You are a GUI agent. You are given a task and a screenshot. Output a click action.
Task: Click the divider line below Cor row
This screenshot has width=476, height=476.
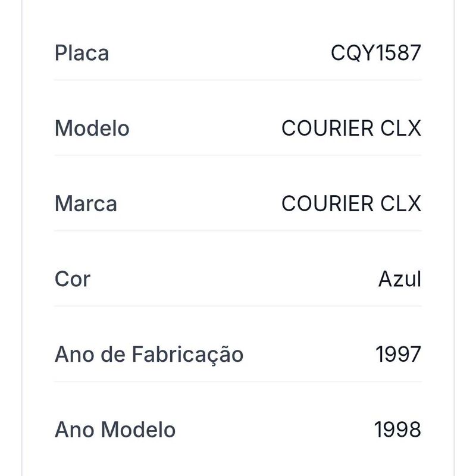(238, 306)
